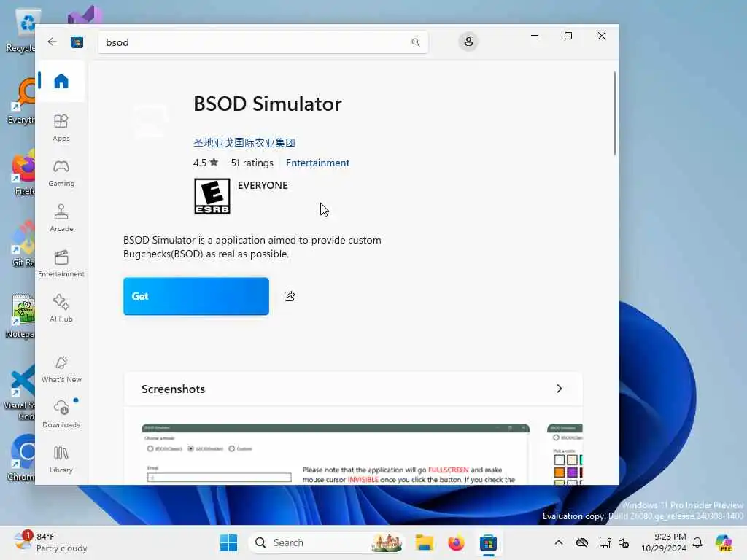Click the network display tray icon
747x560 pixels.
605,542
